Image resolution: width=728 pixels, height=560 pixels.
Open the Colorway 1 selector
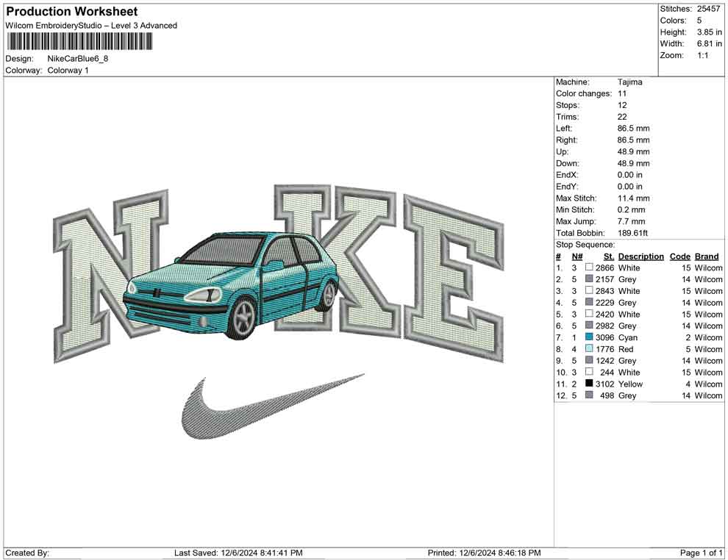70,71
